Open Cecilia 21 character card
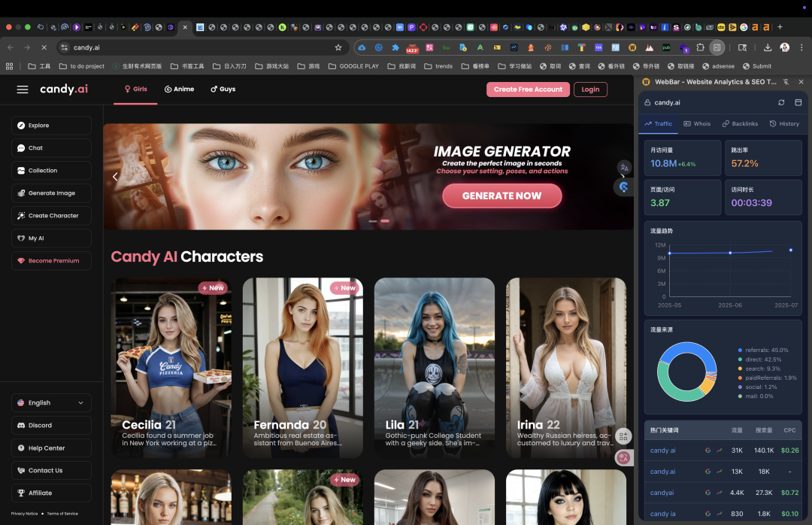 (x=171, y=368)
